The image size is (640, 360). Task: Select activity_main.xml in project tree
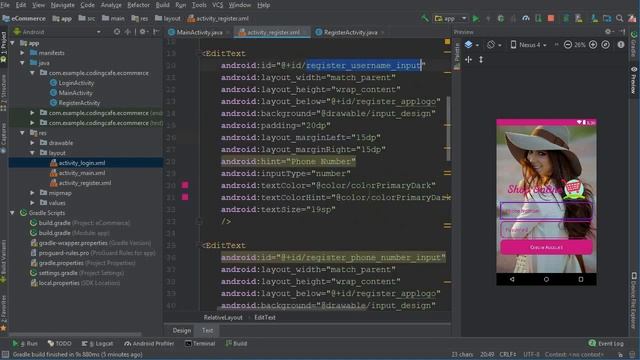coord(82,173)
